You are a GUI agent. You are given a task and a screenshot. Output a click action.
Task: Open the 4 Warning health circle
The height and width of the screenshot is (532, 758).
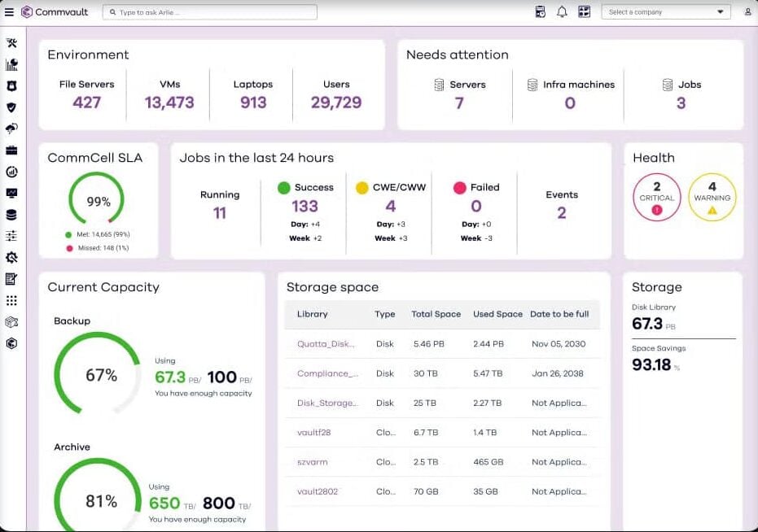tap(712, 197)
